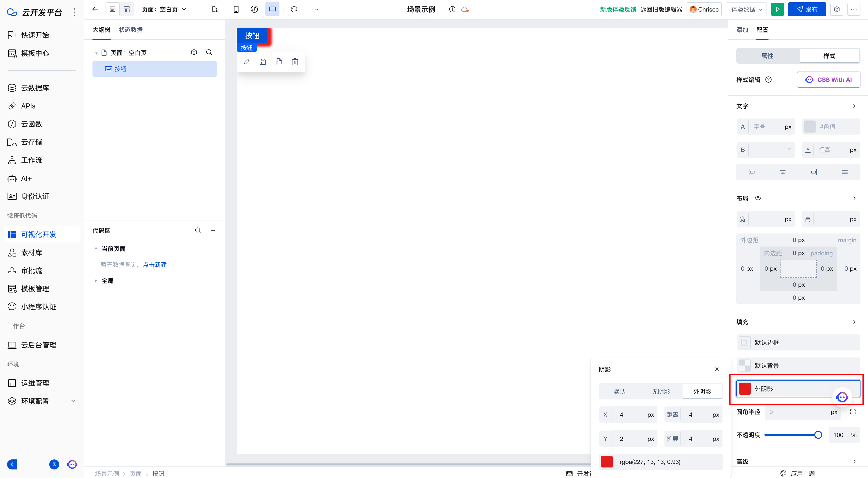Open 体验数据 dropdown
This screenshot has width=868, height=478.
pos(746,10)
